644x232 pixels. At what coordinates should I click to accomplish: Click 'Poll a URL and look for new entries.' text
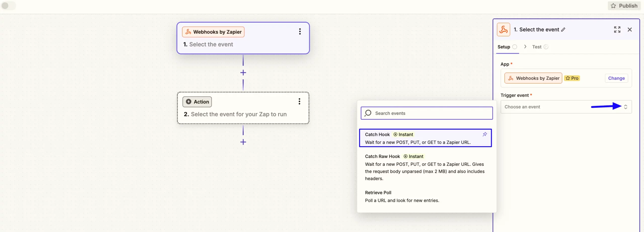(x=402, y=201)
